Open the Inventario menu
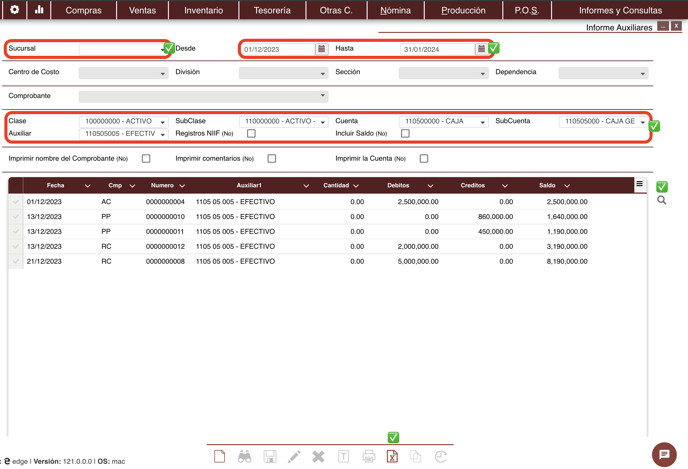Screen dimensions: 688x469 (204, 10)
